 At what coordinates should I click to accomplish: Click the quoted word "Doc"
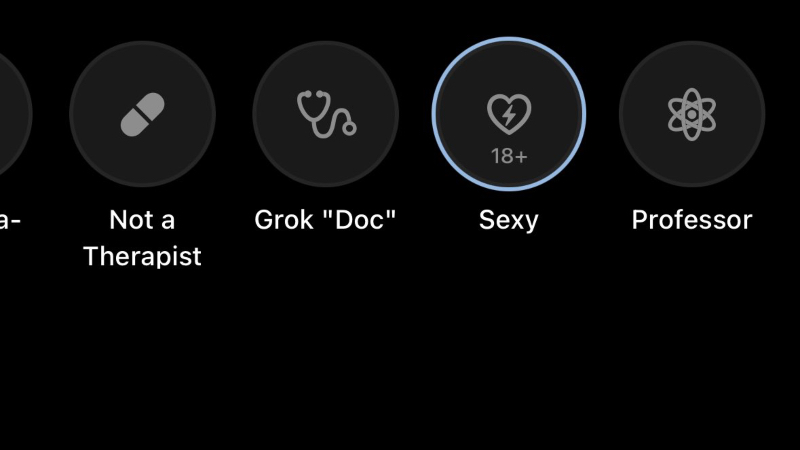359,220
